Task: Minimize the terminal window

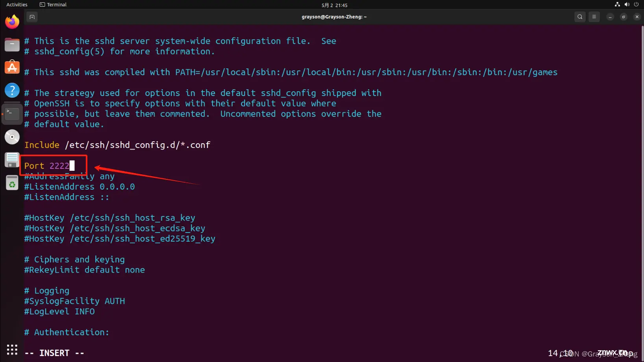Action: pos(610,17)
